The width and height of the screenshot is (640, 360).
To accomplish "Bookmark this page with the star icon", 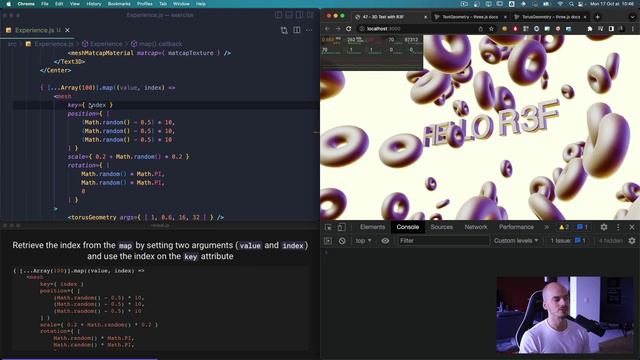I will pos(491,29).
